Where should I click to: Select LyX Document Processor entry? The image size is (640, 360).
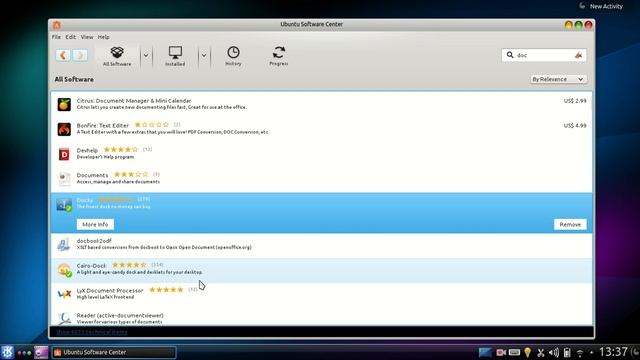pos(322,295)
